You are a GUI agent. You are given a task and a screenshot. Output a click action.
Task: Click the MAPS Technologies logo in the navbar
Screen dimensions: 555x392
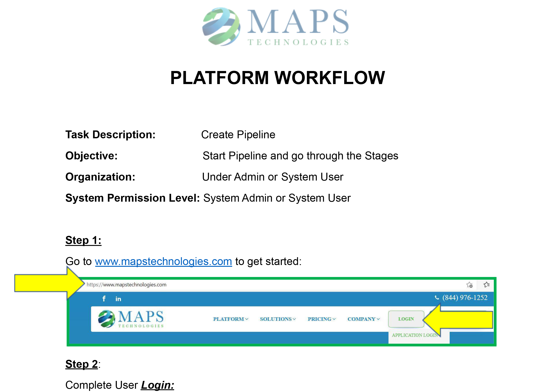(131, 319)
